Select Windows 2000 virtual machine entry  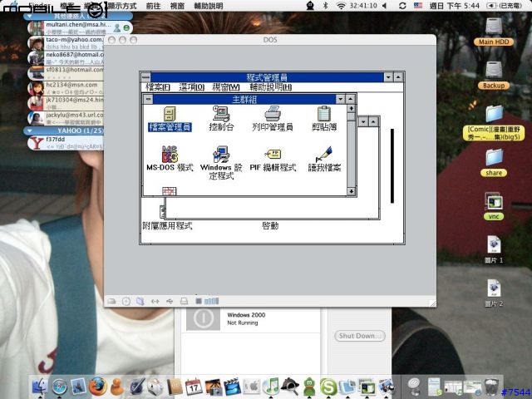pyautogui.click(x=251, y=319)
